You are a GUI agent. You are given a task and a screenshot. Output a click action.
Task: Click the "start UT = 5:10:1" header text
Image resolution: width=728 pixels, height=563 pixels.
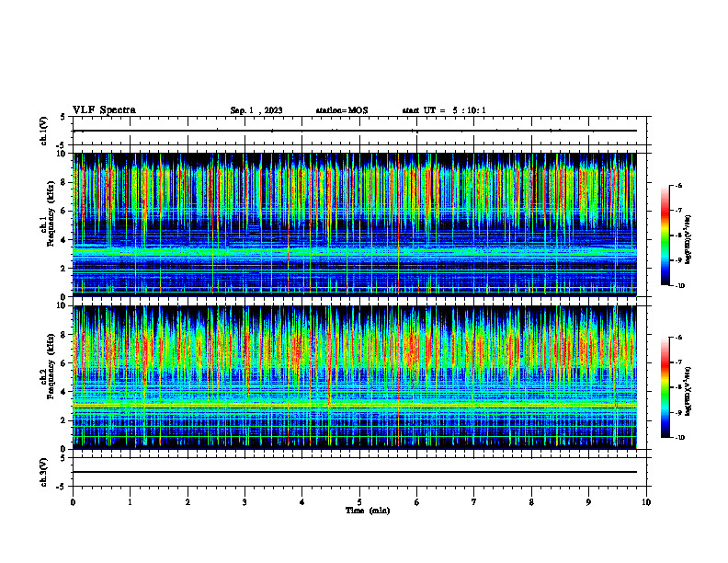click(444, 110)
